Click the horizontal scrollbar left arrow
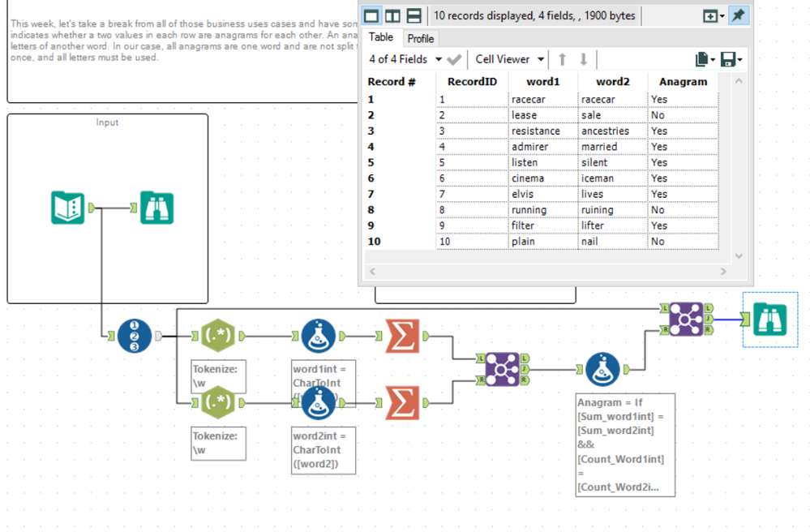810x532 pixels. (x=372, y=271)
